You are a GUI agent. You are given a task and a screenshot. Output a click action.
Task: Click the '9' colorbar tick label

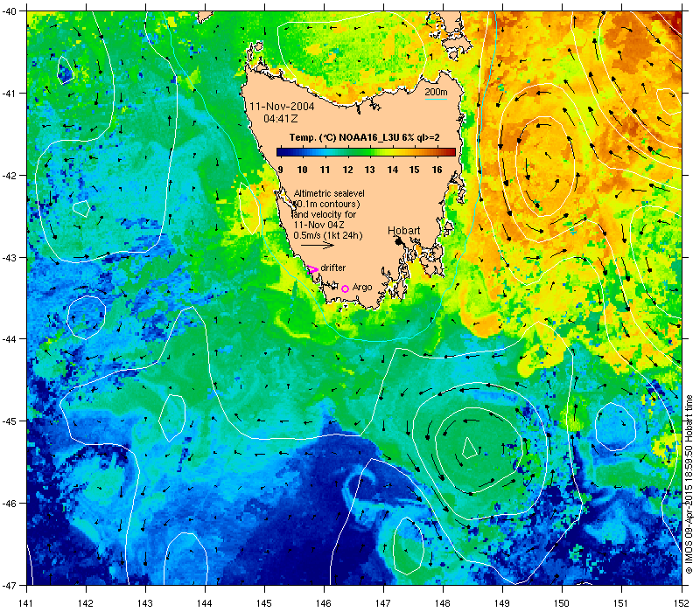tap(280, 170)
